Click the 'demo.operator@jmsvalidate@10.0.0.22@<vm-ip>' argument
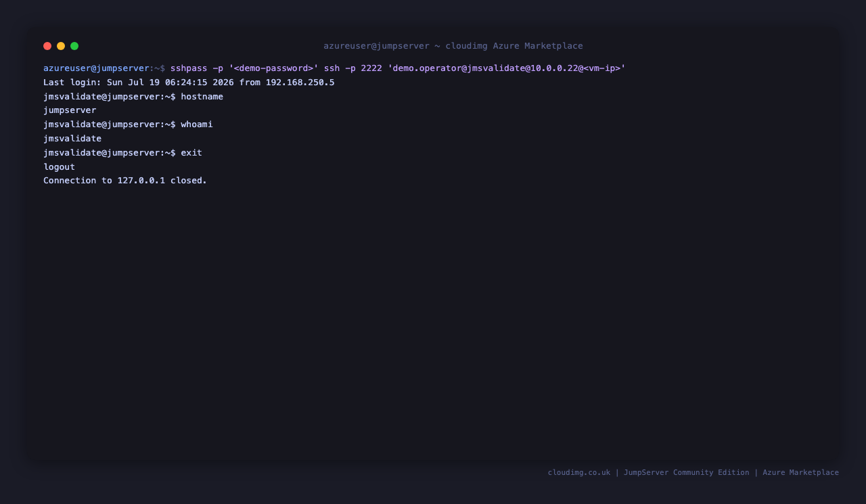 507,68
